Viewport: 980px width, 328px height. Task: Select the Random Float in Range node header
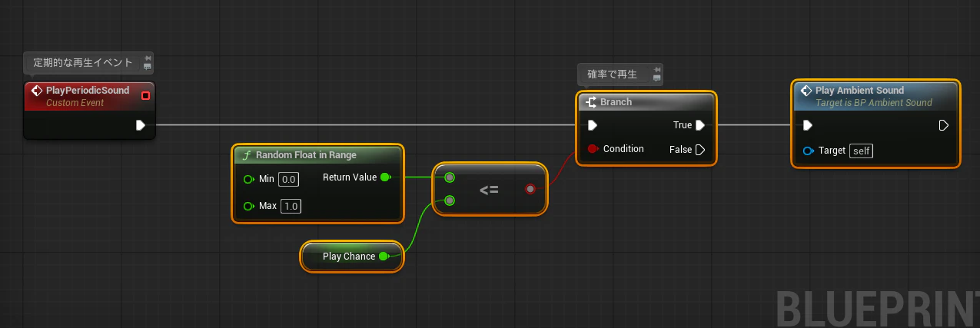(317, 155)
